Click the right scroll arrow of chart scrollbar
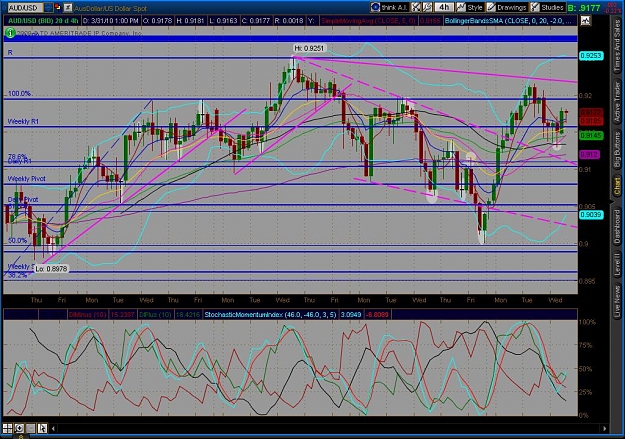The image size is (625, 439). [x=605, y=429]
